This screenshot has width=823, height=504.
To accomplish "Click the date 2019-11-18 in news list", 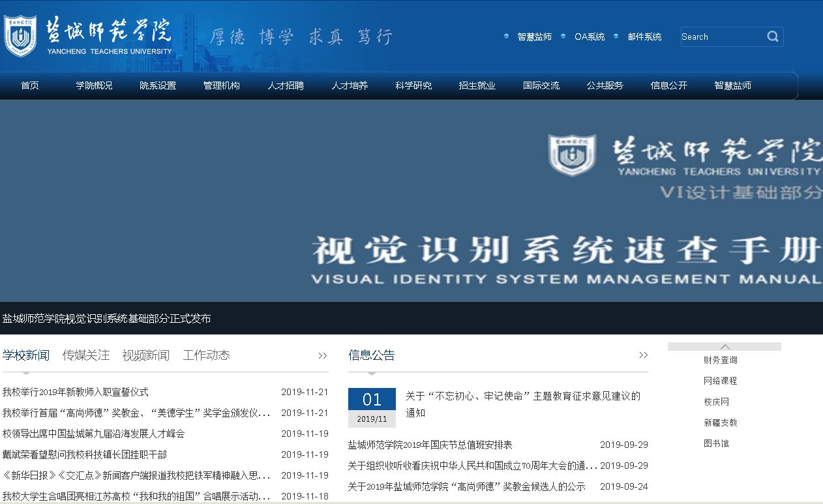I will (x=305, y=496).
